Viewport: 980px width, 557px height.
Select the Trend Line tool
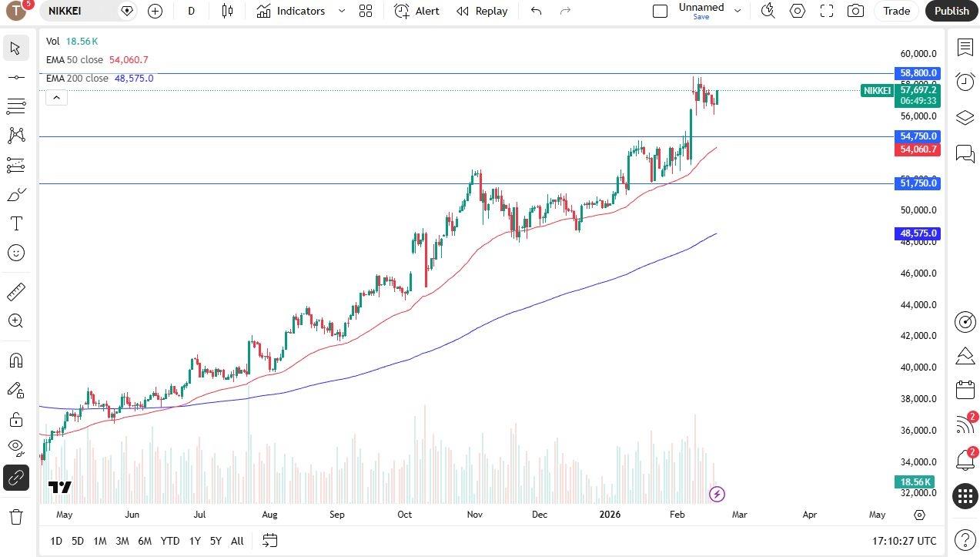point(16,76)
